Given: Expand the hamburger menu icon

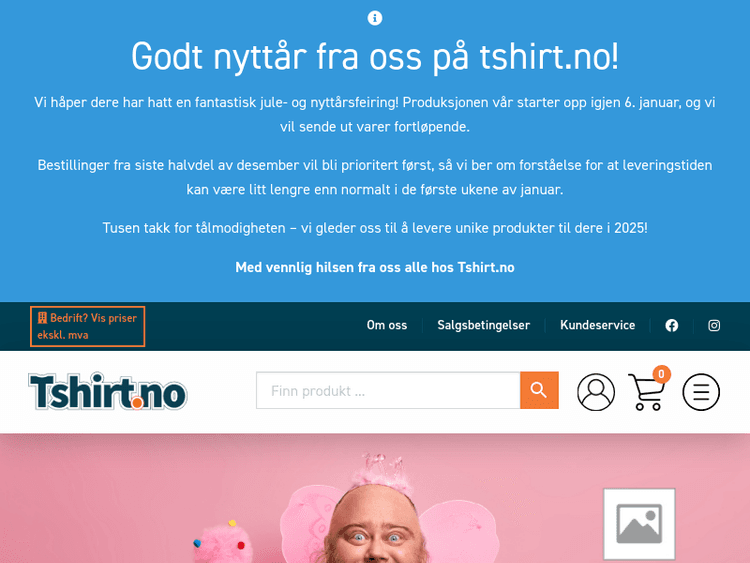Looking at the screenshot, I should click(x=701, y=392).
